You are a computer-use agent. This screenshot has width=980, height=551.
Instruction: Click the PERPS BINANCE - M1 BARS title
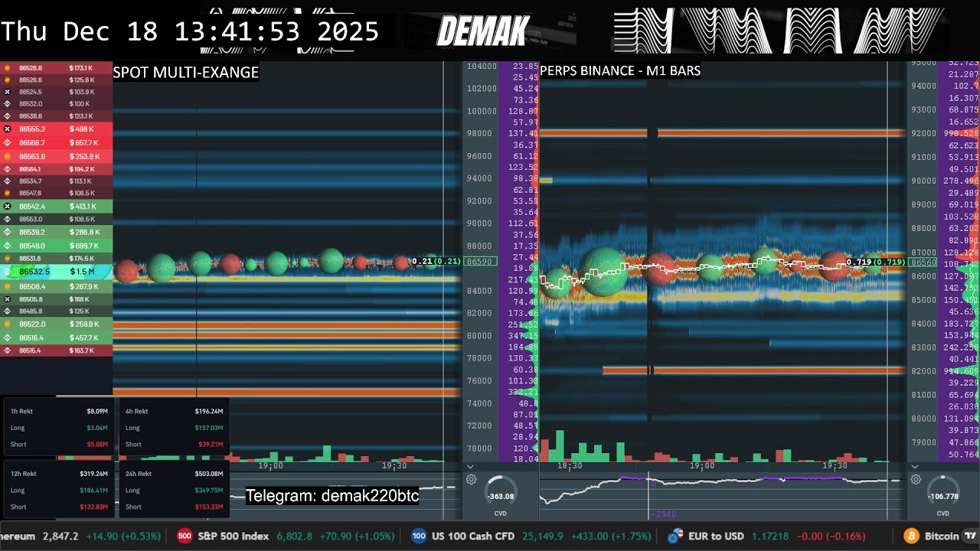pyautogui.click(x=620, y=71)
